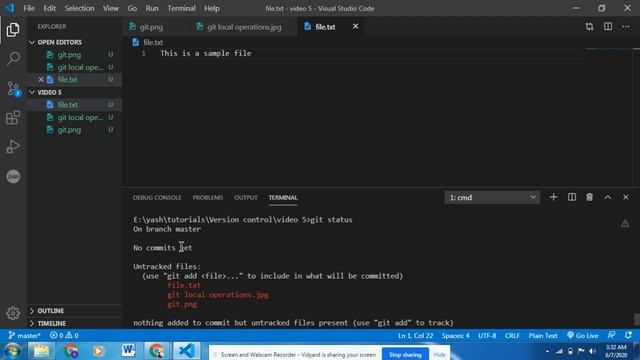The width and height of the screenshot is (640, 360).
Task: Click Stop sharing in Vidyard bar
Action: pos(405,355)
